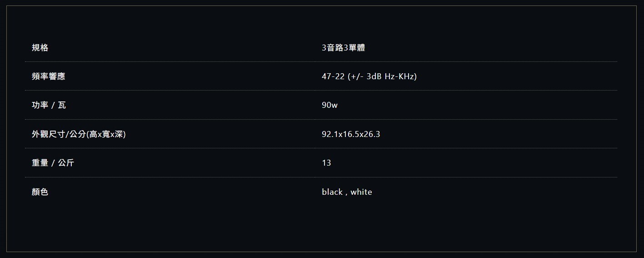Viewport: 644px width, 258px height.
Task: Click the +/- 3dB tolerance text
Action: [x=366, y=76]
